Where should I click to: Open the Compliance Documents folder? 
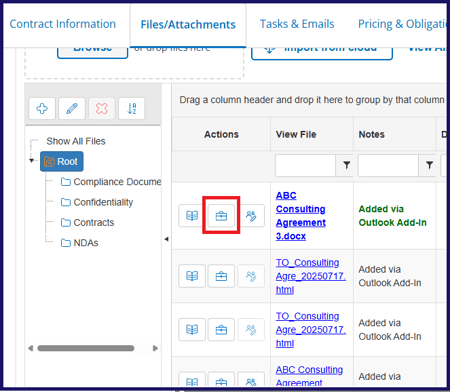(x=111, y=182)
